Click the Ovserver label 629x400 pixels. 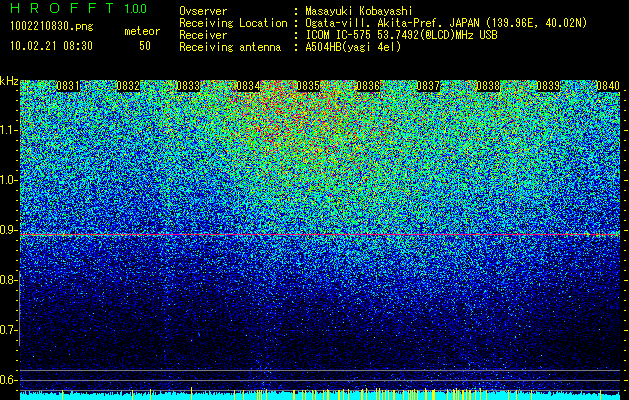[203, 11]
